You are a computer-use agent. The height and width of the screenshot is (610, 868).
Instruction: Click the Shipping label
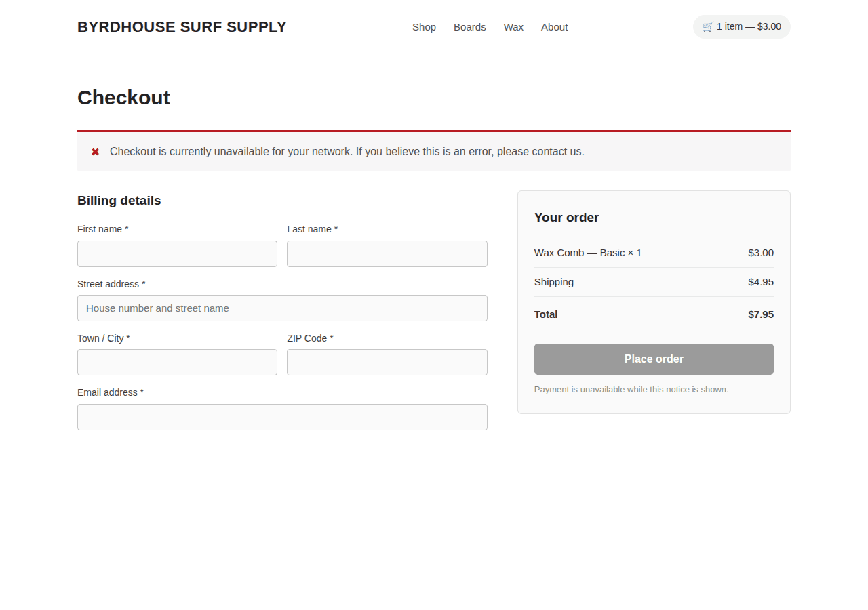click(554, 282)
